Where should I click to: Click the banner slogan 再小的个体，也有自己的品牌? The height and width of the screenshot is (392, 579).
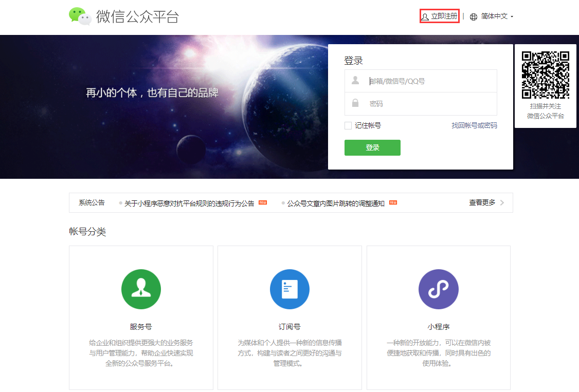point(152,92)
